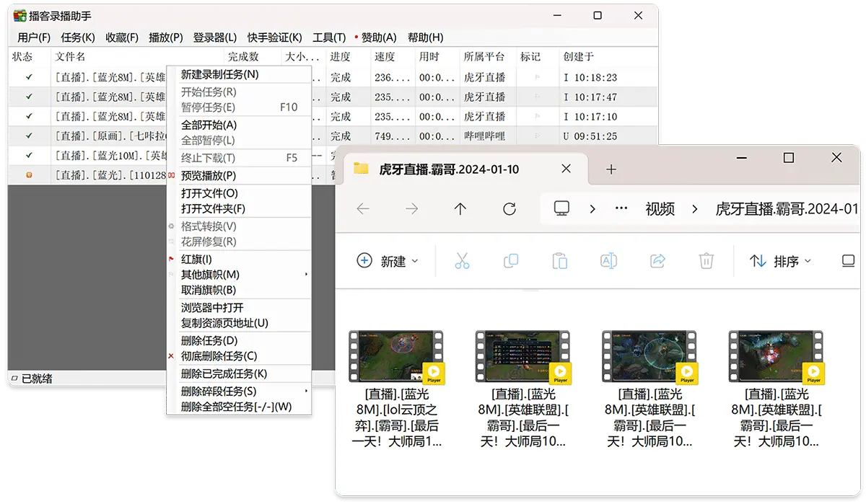
Task: Click the new tab plus button in Explorer
Action: [612, 168]
